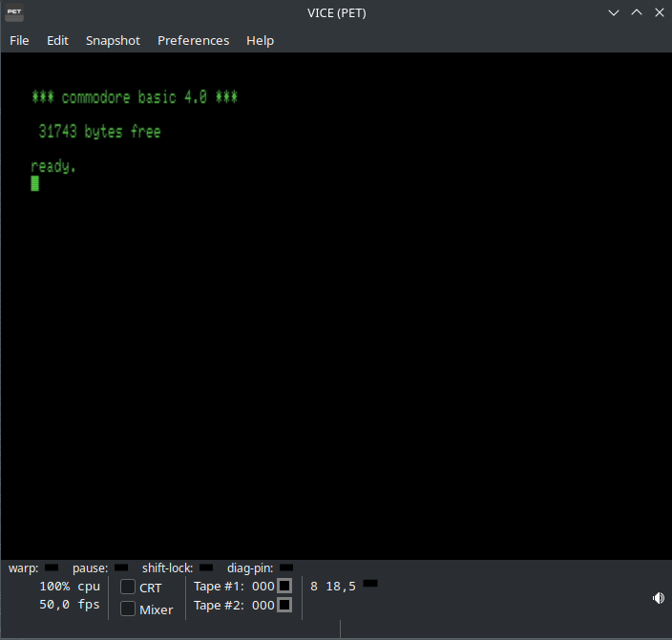
Task: Toggle the warp mode LED indicator
Action: [52, 568]
